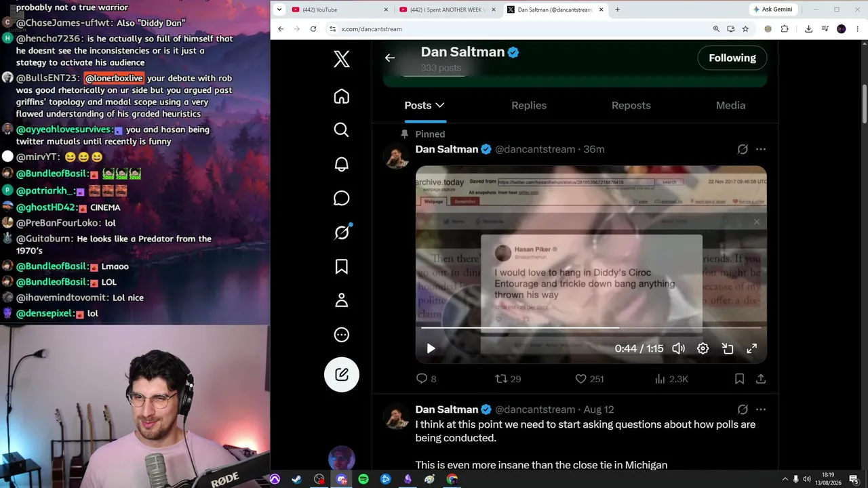Image resolution: width=868 pixels, height=488 pixels.
Task: Enter fullscreen on the video
Action: pyautogui.click(x=752, y=348)
